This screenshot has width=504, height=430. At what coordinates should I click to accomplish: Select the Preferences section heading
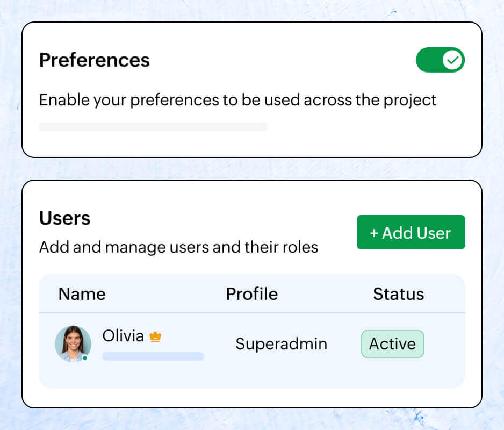click(x=94, y=60)
